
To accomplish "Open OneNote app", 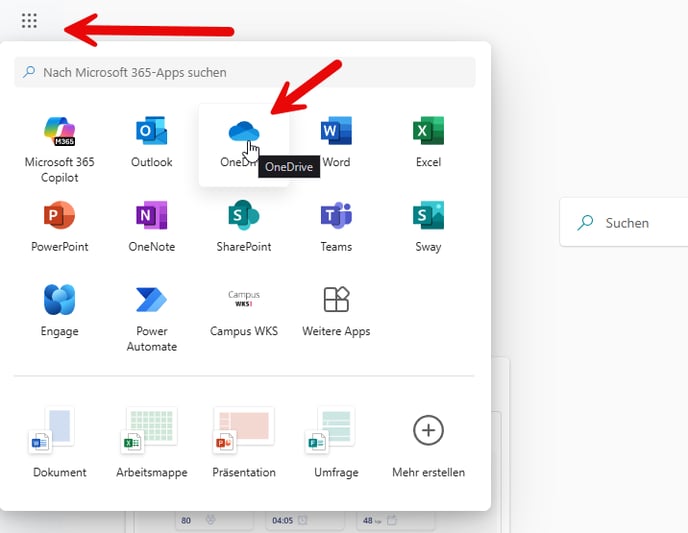I will pyautogui.click(x=152, y=226).
